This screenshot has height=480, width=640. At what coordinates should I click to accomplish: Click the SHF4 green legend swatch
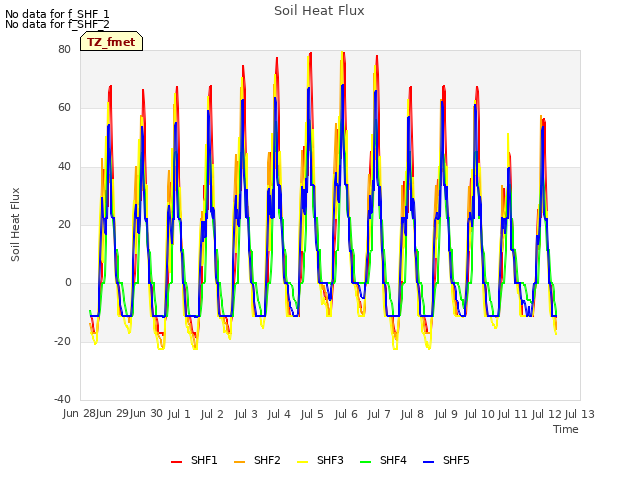click(366, 462)
